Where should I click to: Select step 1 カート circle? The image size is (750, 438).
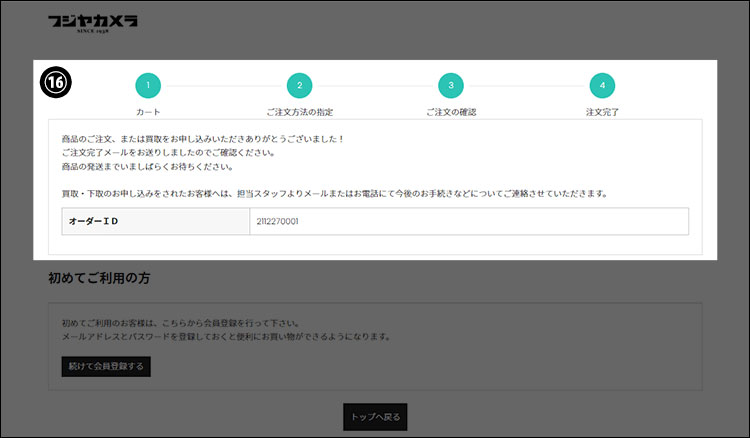tap(148, 86)
